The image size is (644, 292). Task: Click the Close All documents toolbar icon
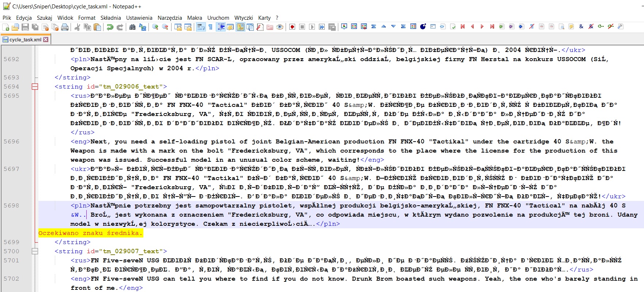coord(55,27)
